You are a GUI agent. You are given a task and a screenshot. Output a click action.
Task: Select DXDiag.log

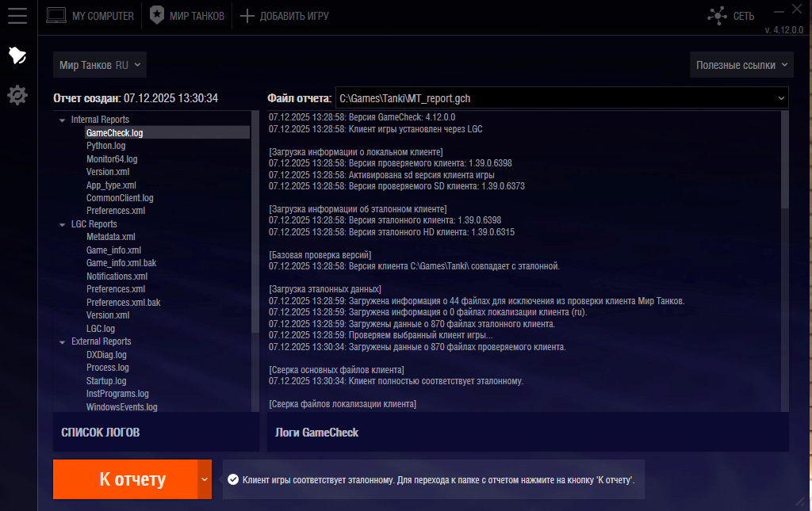[106, 355]
